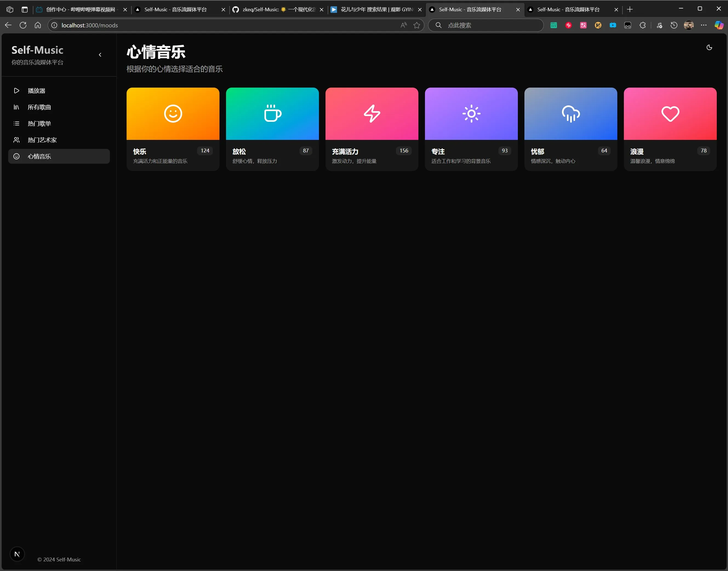Viewport: 728px width, 571px height.
Task: Select the 充满活力 lightning bolt card
Action: click(371, 114)
